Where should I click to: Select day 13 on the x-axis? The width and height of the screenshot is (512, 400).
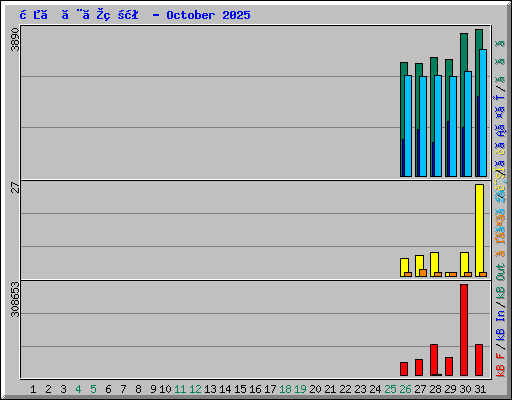point(210,389)
